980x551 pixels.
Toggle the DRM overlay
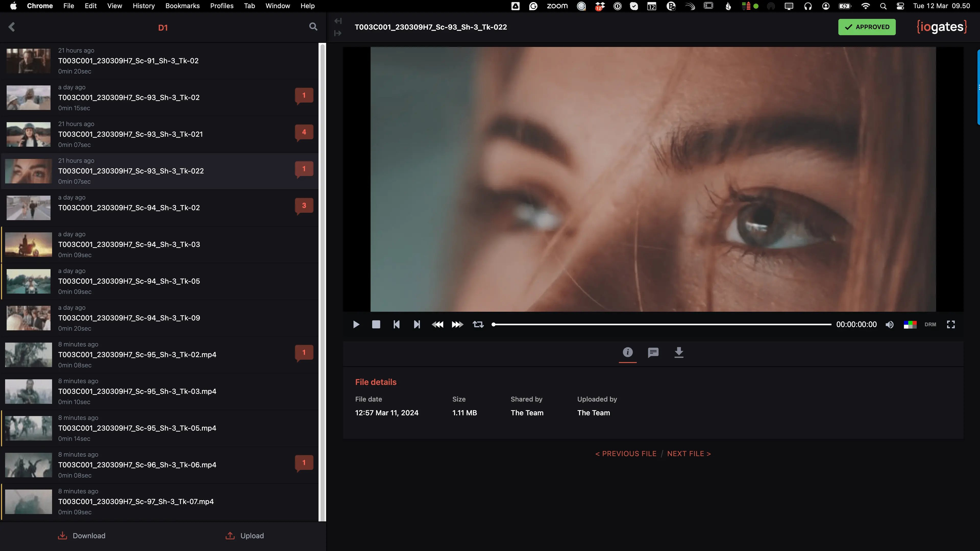[x=930, y=324]
